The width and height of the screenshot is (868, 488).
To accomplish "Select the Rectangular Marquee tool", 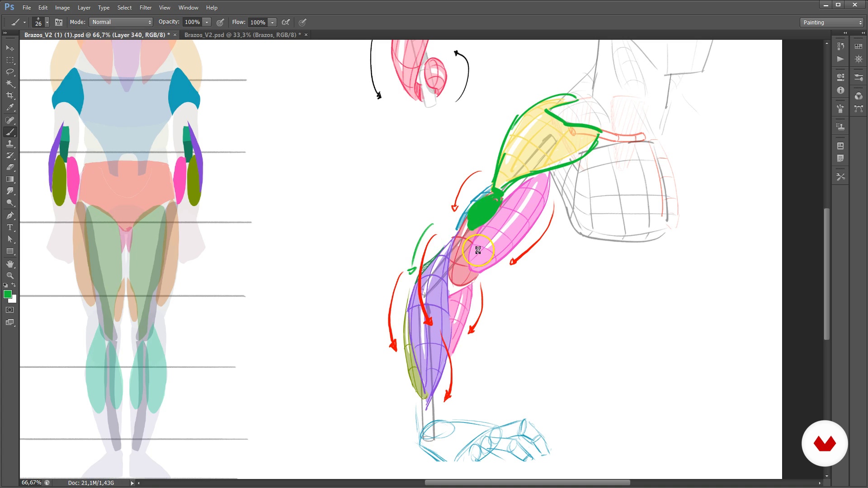I will point(10,60).
